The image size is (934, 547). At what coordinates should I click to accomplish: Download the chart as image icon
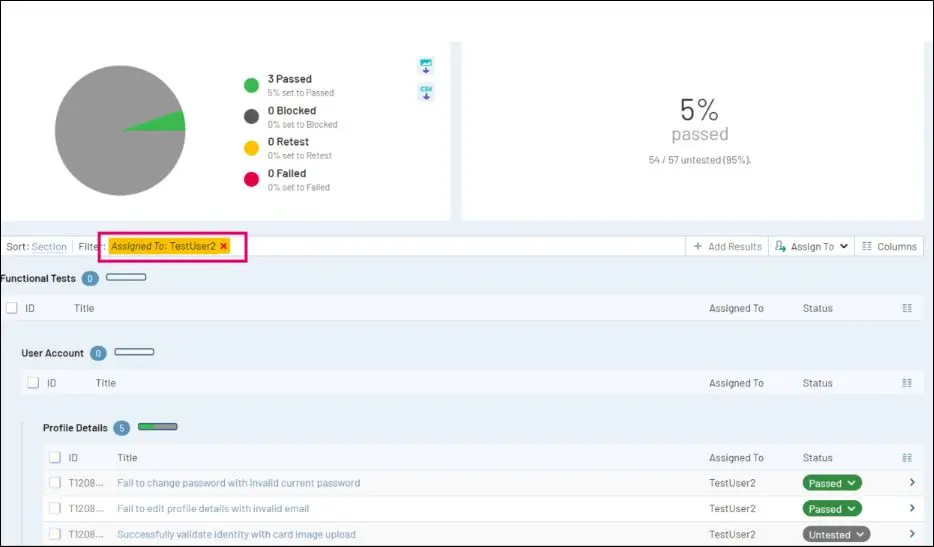425,66
